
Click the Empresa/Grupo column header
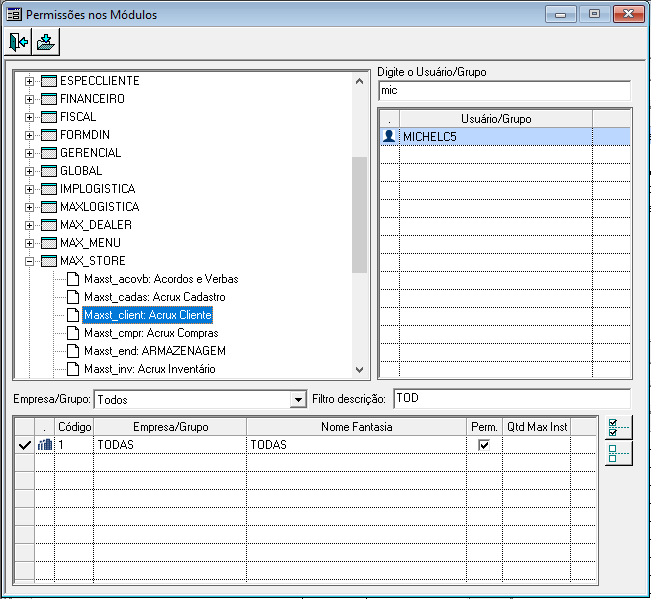pyautogui.click(x=170, y=427)
